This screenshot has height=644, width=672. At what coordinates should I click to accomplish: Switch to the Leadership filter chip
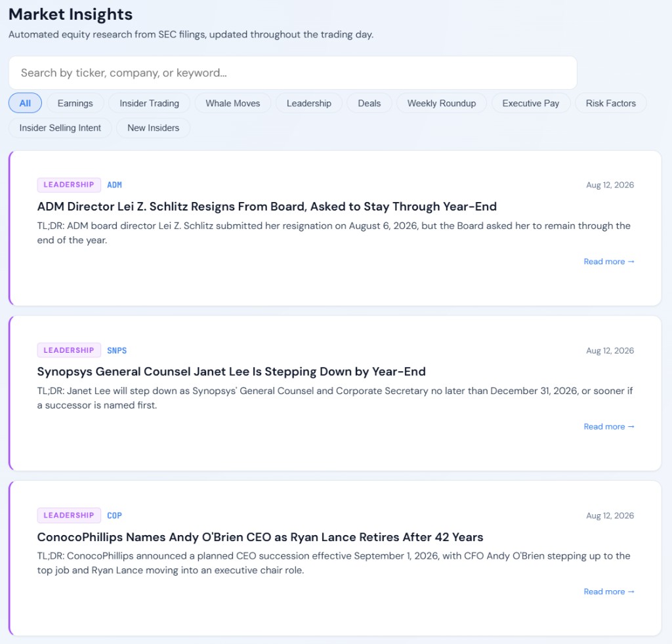309,103
